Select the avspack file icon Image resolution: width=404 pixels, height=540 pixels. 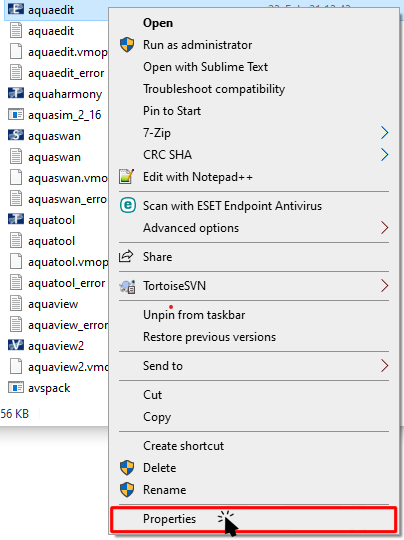16,387
